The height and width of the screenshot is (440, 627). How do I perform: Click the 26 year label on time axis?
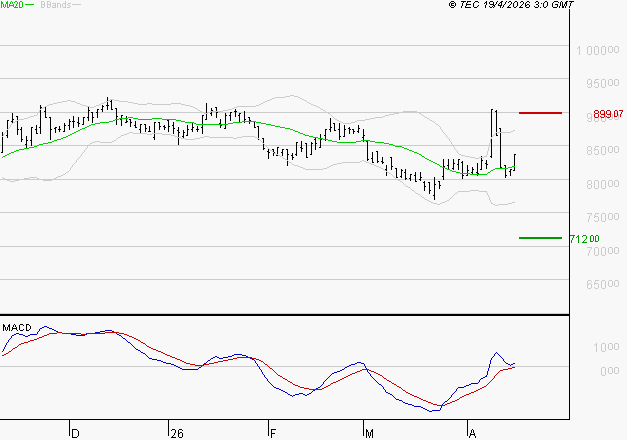click(177, 433)
